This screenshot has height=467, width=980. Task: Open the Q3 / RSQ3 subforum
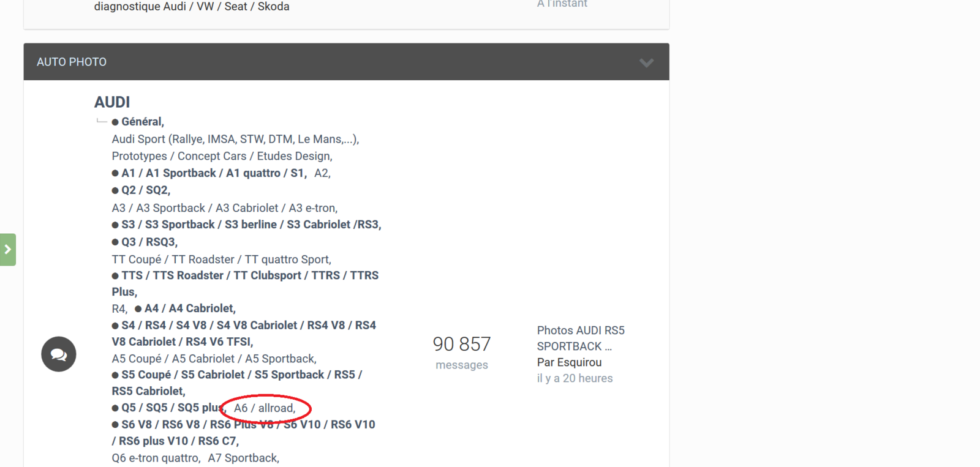tap(149, 242)
